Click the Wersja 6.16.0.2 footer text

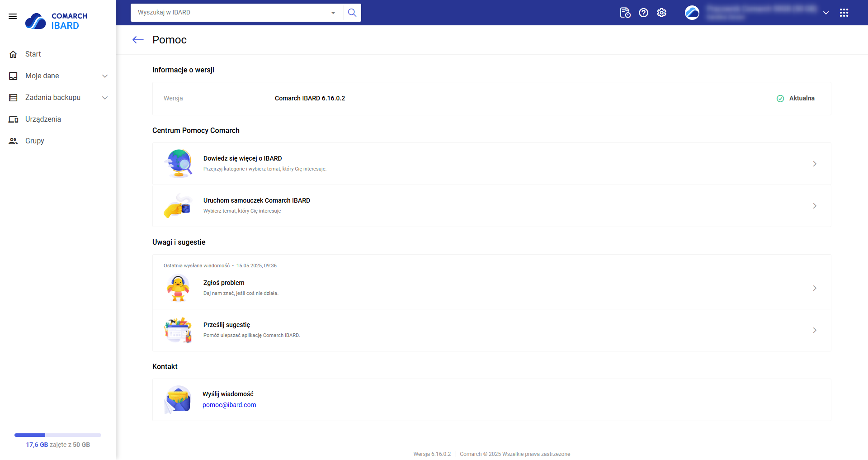(x=432, y=454)
